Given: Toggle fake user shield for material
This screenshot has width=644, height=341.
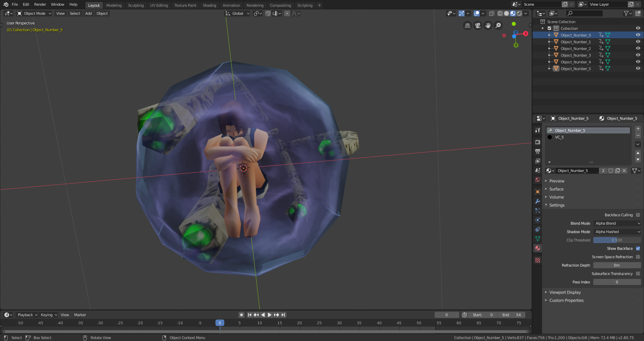Looking at the screenshot, I should tap(611, 171).
